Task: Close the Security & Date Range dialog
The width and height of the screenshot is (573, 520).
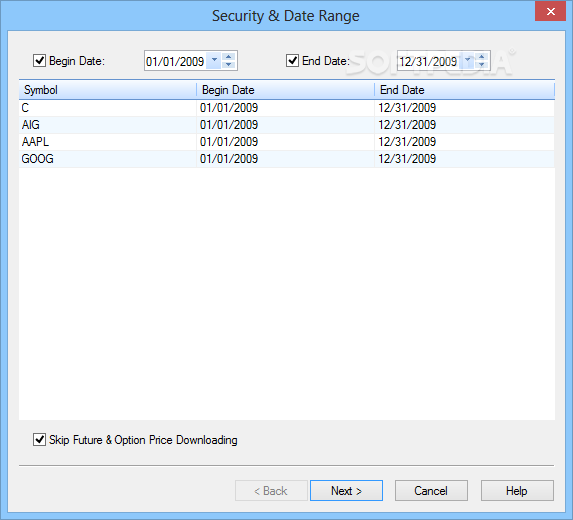Action: point(551,11)
